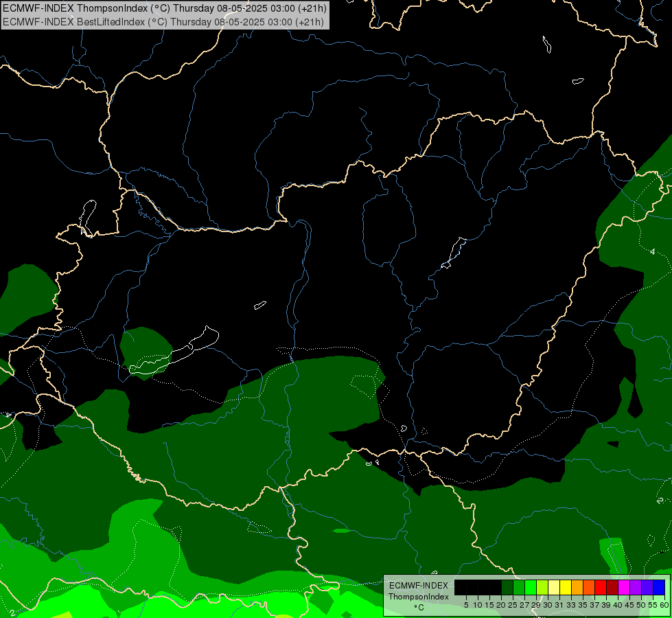The height and width of the screenshot is (618, 672).
Task: Click the legend tick value 33
Action: (571, 605)
